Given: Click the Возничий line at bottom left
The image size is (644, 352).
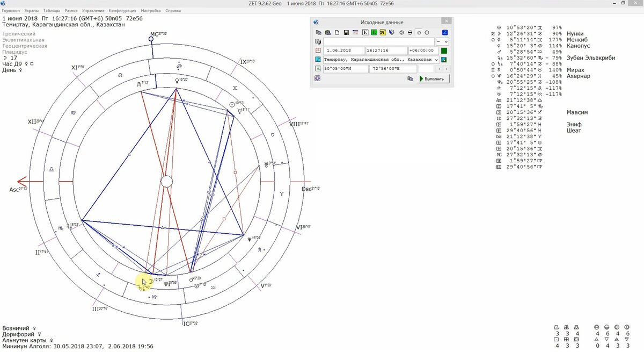Looking at the screenshot, I should pyautogui.click(x=19, y=327).
